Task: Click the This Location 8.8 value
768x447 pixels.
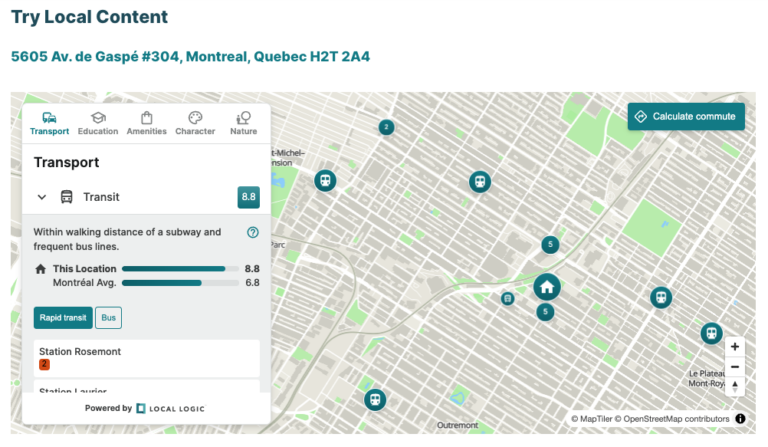Action: (x=252, y=269)
